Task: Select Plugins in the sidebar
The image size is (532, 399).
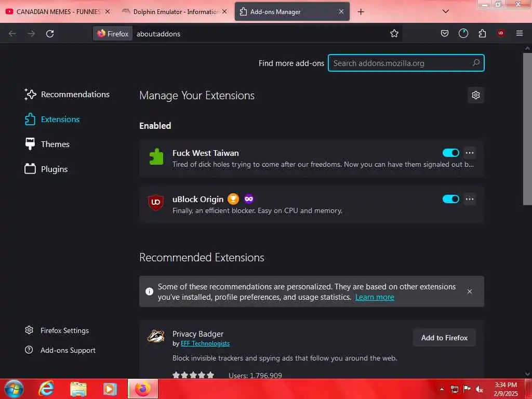Action: (x=46, y=169)
